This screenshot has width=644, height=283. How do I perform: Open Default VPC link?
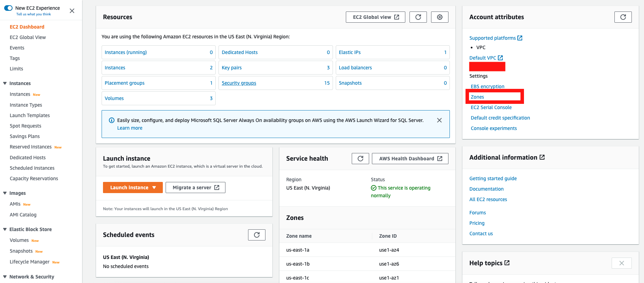click(486, 58)
